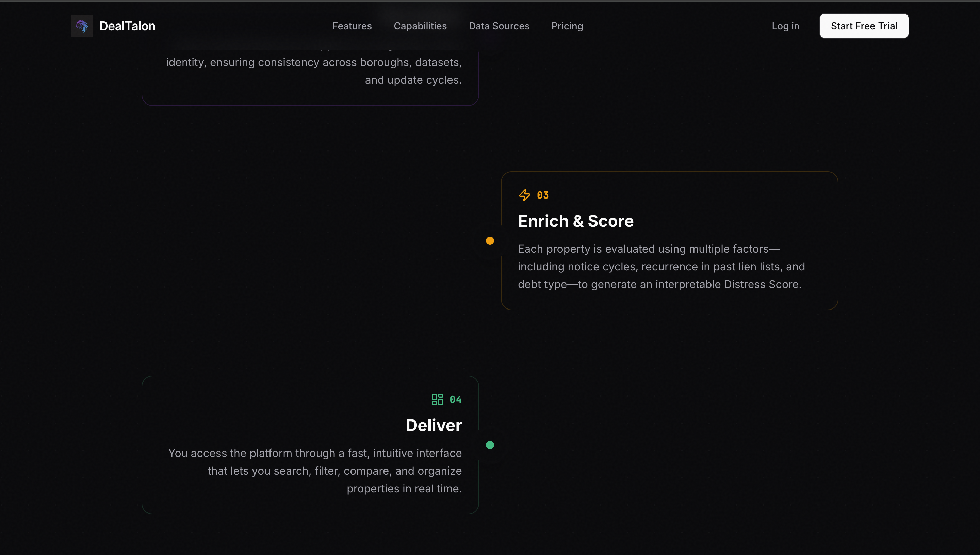Click the lightning bolt icon beside 03
Screen dimensions: 980x555
click(524, 195)
